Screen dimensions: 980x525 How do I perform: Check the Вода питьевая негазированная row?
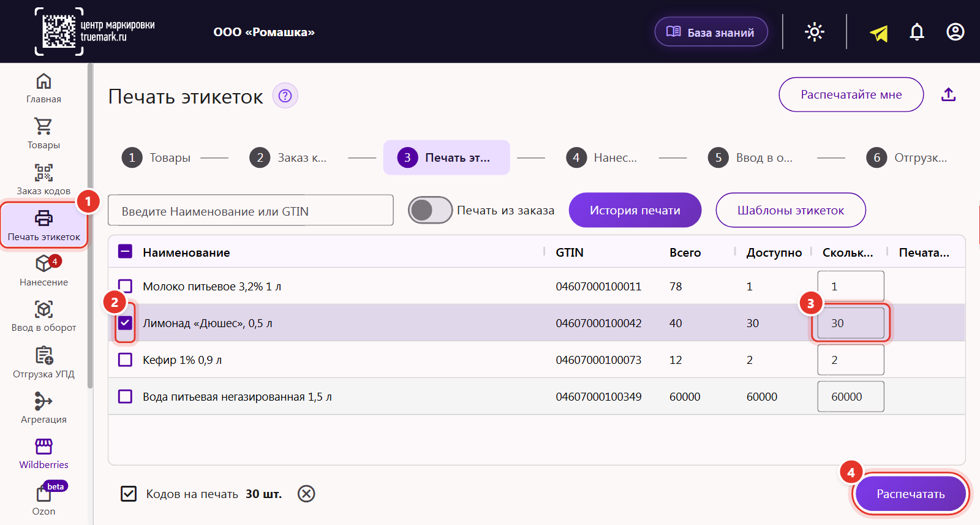click(125, 396)
